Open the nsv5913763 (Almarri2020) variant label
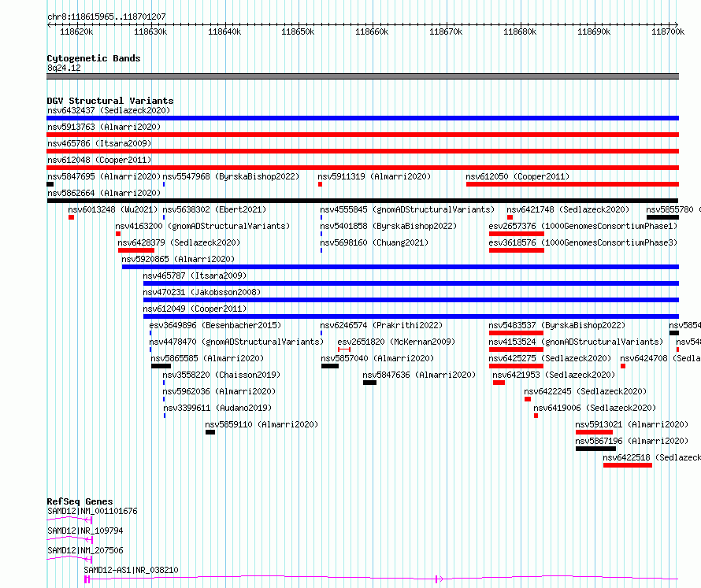The height and width of the screenshot is (588, 701). (x=104, y=127)
